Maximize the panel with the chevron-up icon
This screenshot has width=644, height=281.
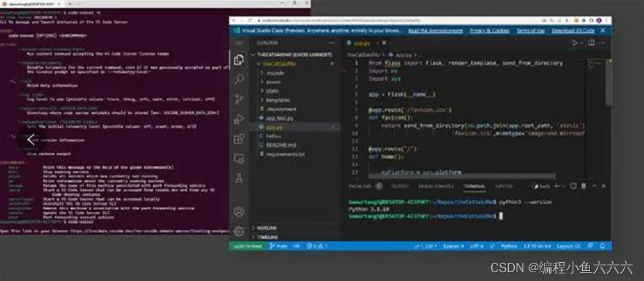(x=594, y=187)
